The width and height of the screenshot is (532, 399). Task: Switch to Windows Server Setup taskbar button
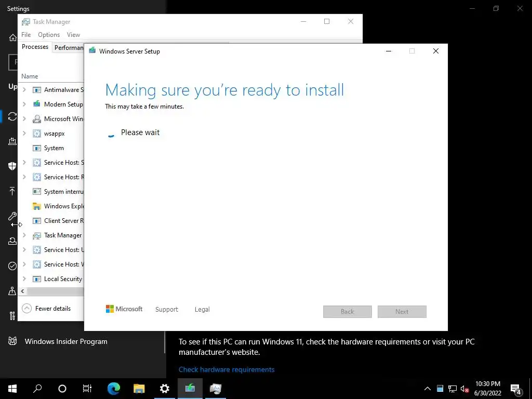(x=190, y=388)
